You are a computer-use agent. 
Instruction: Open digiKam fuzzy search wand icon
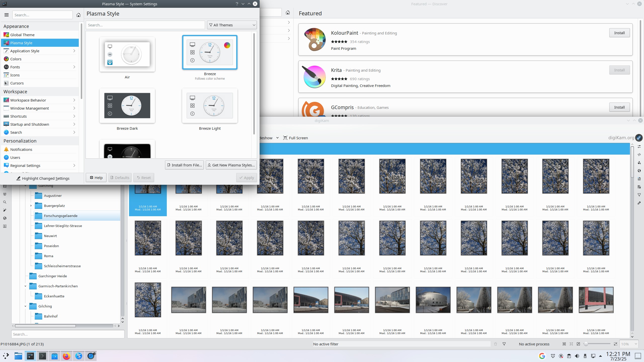pyautogui.click(x=5, y=210)
